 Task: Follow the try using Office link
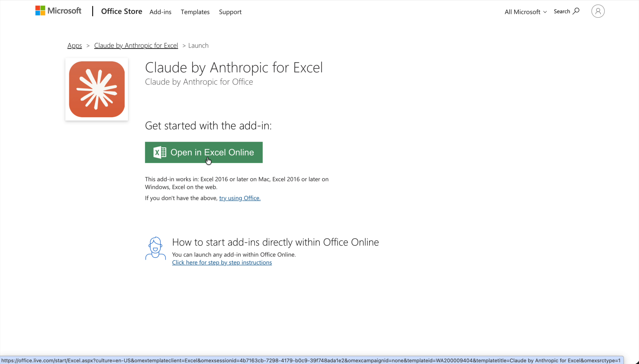click(x=239, y=198)
